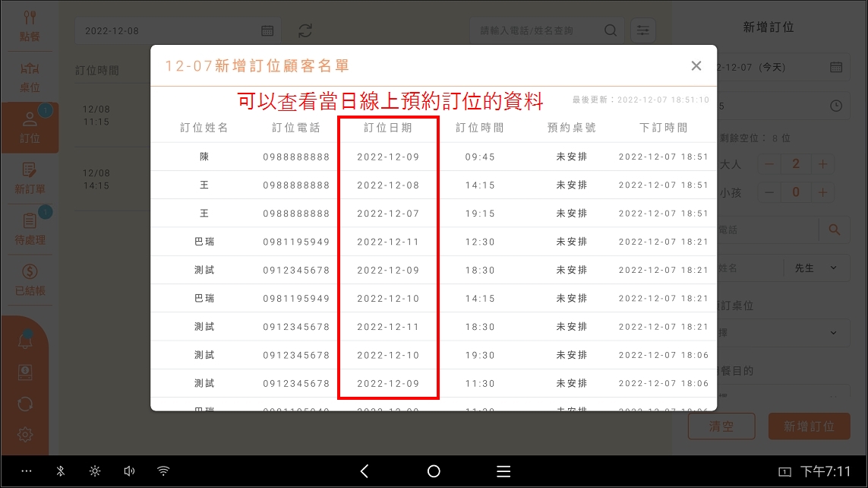868x488 pixels.
Task: Close the 新增訂位顧客名單 dialog
Action: tap(696, 66)
